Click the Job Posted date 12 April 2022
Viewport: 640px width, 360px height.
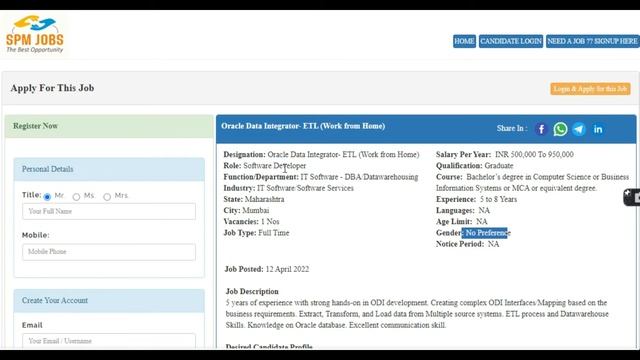[287, 269]
